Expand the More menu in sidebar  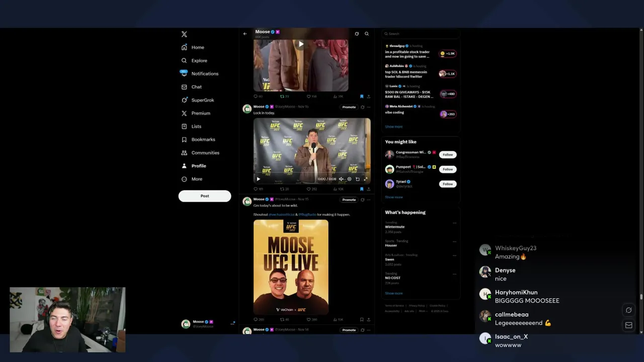click(x=192, y=179)
